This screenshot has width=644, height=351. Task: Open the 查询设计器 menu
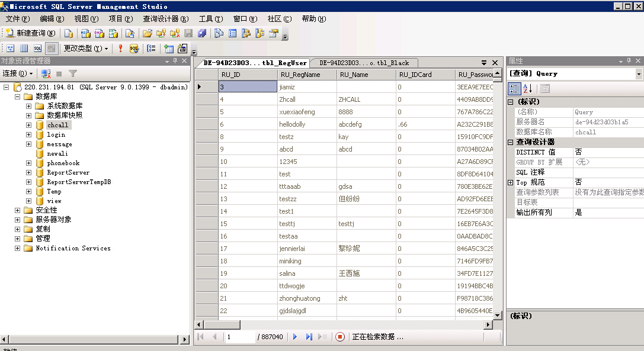tap(165, 19)
